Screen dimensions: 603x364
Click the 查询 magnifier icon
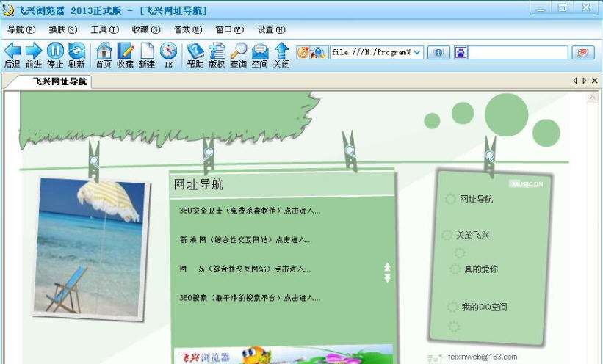(x=239, y=51)
